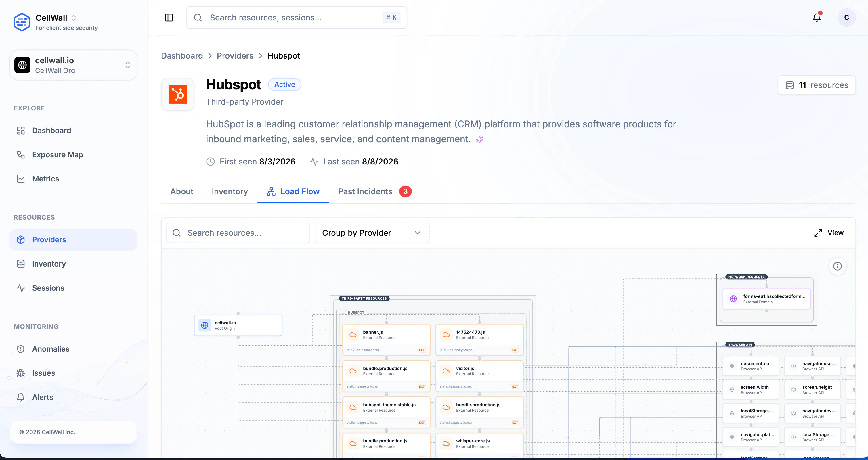Go to Anomalies monitoring page
The height and width of the screenshot is (460, 868).
pyautogui.click(x=73, y=349)
